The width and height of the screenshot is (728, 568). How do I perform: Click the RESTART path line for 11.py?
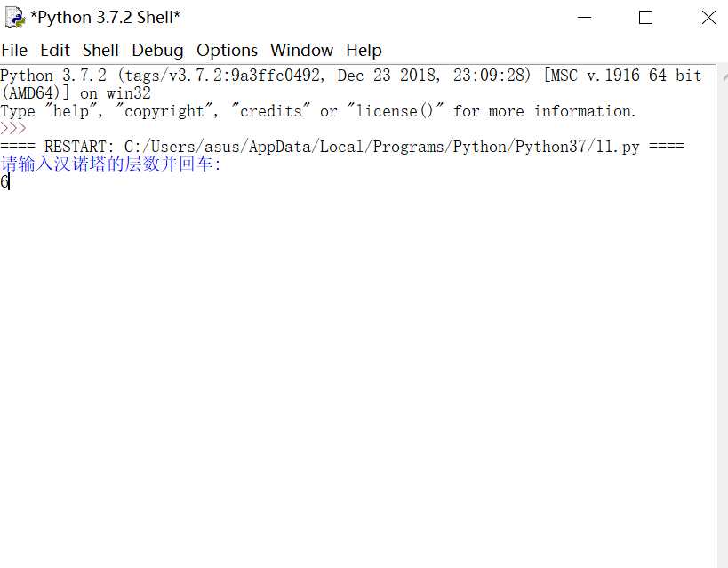click(x=342, y=147)
